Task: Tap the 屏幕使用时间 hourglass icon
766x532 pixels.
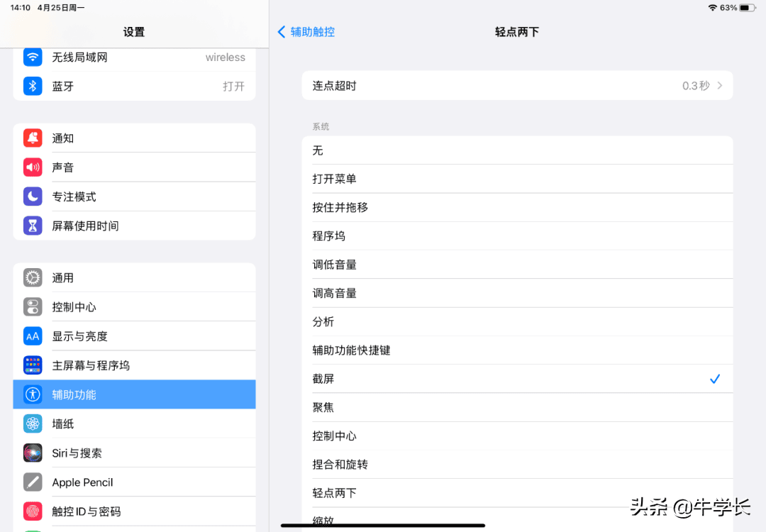Action: click(x=33, y=226)
